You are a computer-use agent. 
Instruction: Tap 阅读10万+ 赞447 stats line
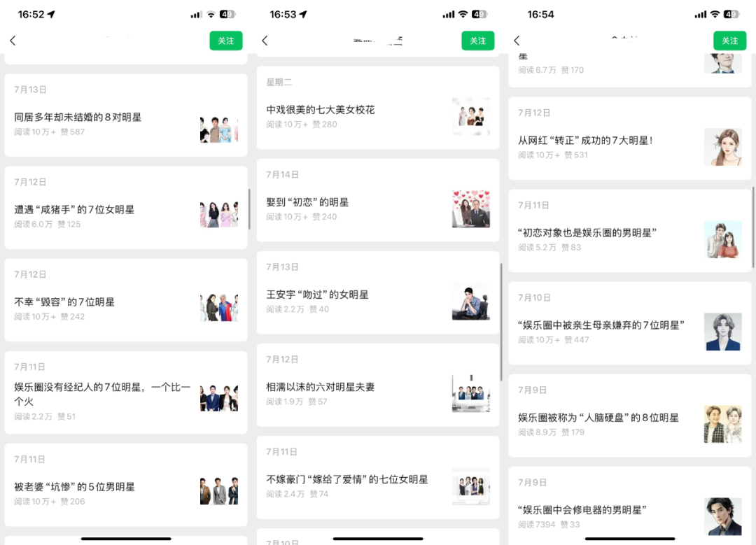(x=554, y=340)
